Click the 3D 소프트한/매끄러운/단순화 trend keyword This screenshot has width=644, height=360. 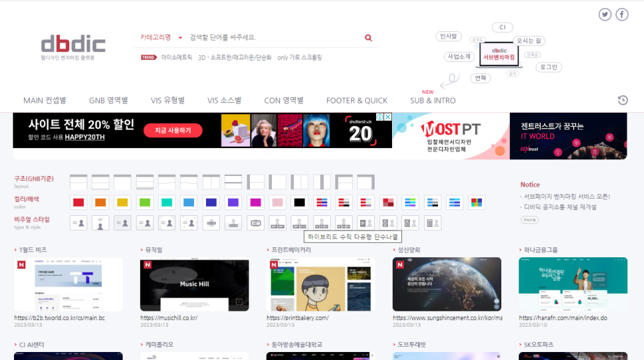tap(235, 57)
